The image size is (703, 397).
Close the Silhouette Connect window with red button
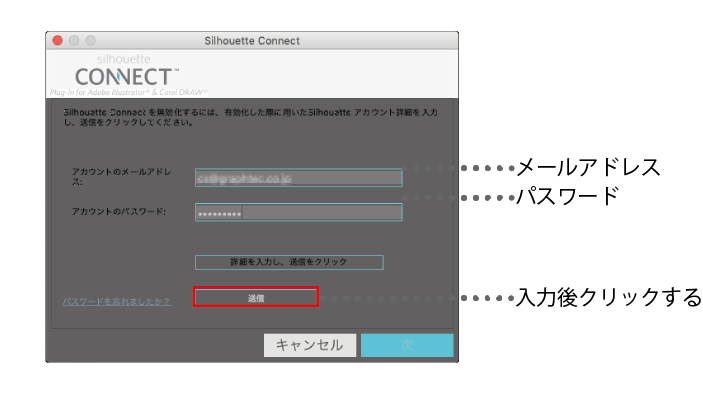click(x=57, y=40)
